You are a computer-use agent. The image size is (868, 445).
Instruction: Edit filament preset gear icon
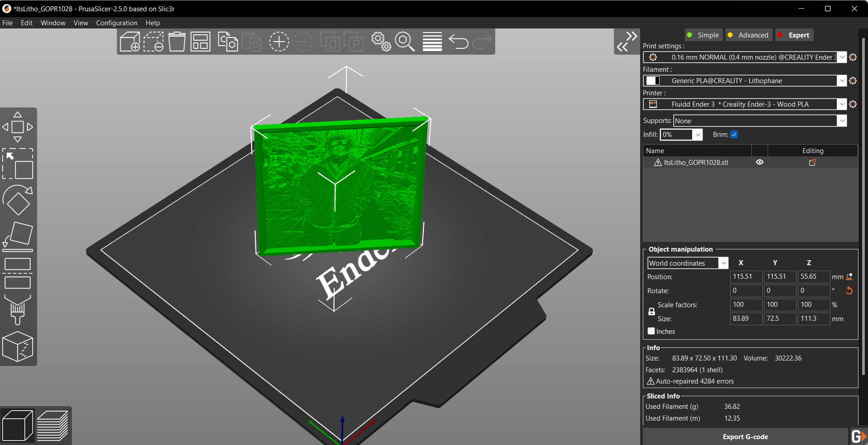(x=853, y=81)
